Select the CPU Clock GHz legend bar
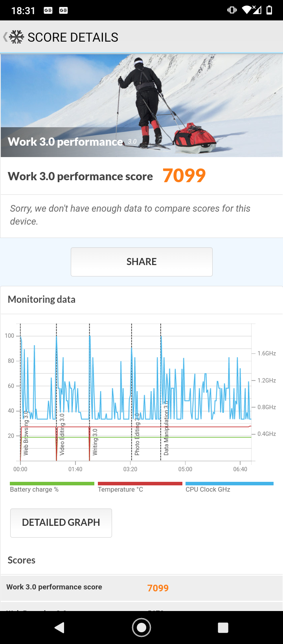This screenshot has width=283, height=644. (x=229, y=484)
